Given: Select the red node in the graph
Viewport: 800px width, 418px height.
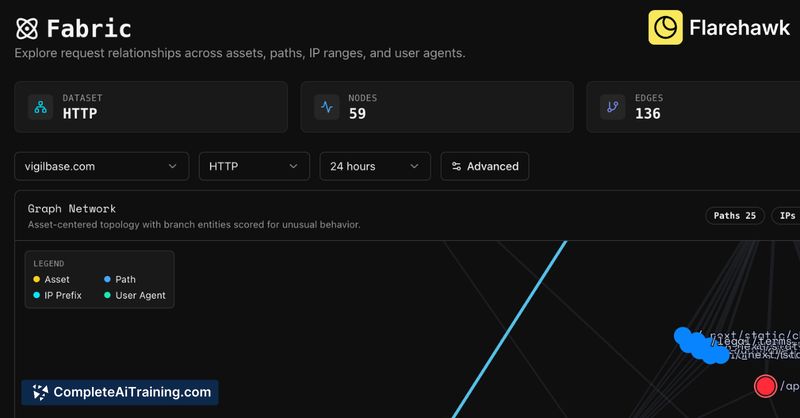Looking at the screenshot, I should point(765,386).
